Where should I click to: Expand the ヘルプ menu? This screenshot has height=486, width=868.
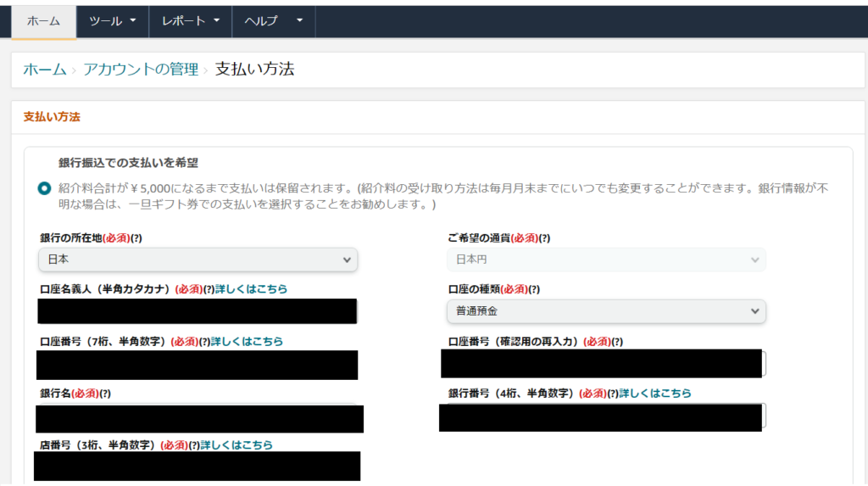pos(272,21)
